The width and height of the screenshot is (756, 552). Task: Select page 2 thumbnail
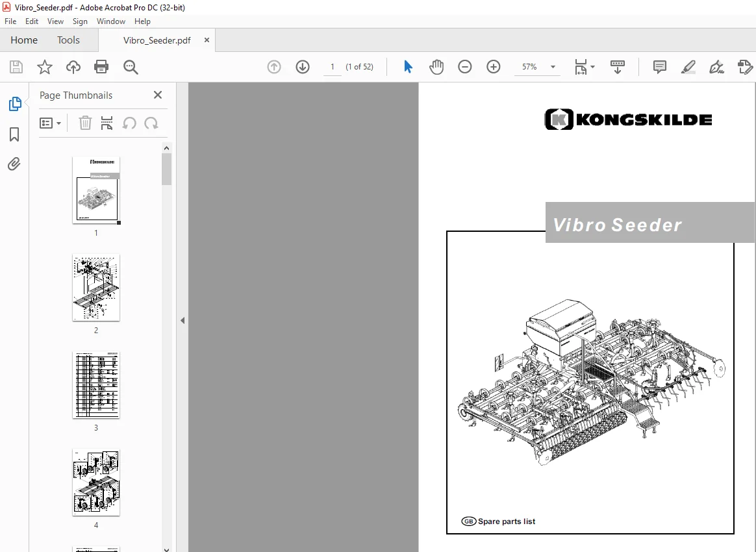pyautogui.click(x=96, y=288)
